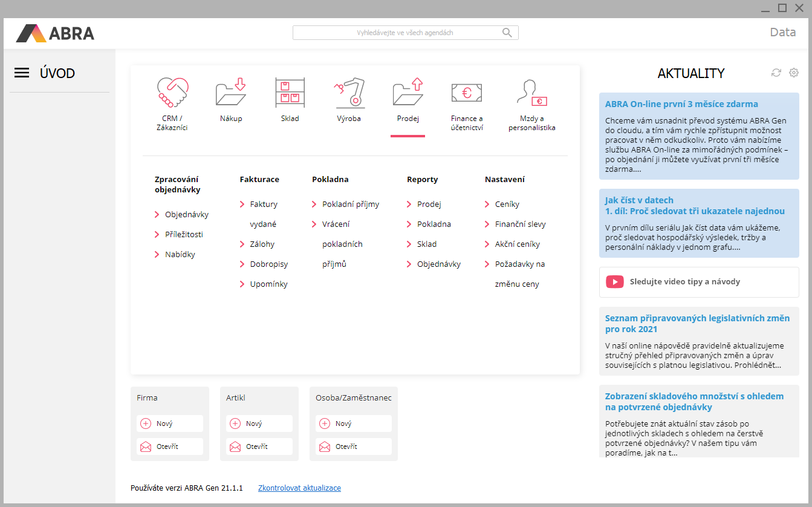This screenshot has height=507, width=812.
Task: Click the Zkontrolovat aktualizace link
Action: (x=299, y=488)
